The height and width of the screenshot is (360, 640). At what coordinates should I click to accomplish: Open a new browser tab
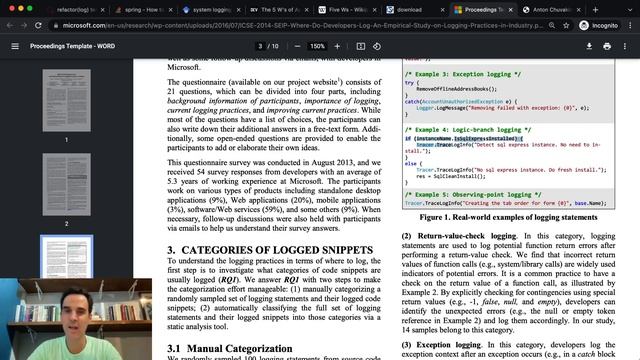tap(596, 9)
